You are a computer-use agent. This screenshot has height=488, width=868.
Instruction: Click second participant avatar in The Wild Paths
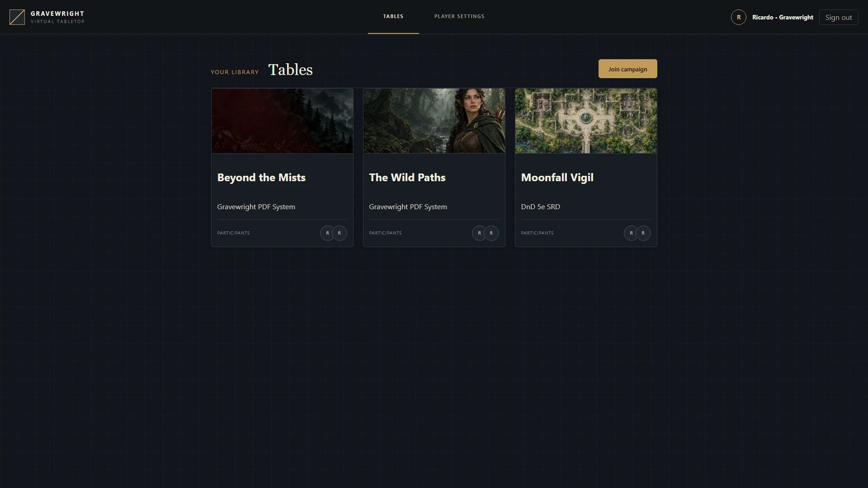pyautogui.click(x=491, y=233)
